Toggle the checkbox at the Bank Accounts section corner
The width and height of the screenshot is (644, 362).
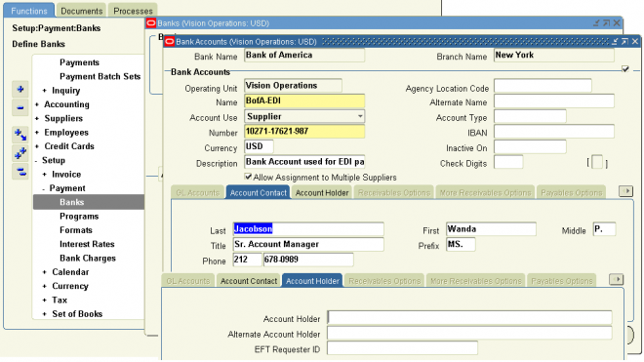tap(625, 68)
